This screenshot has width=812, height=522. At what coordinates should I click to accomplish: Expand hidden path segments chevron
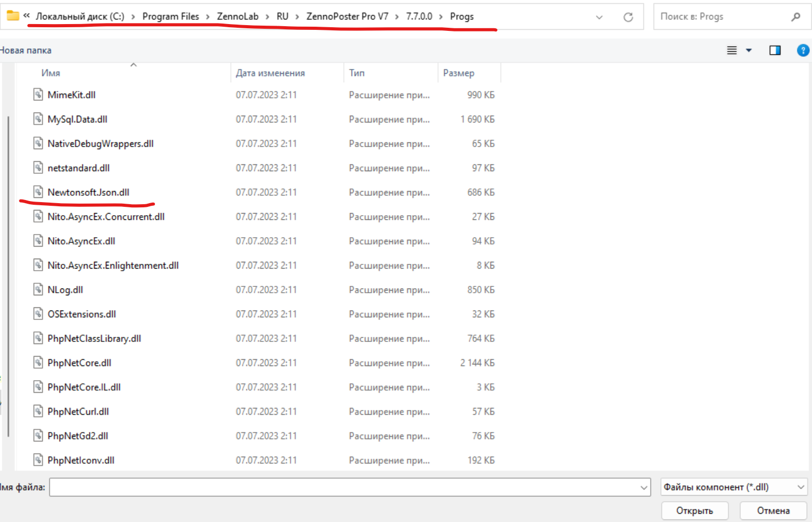click(27, 16)
